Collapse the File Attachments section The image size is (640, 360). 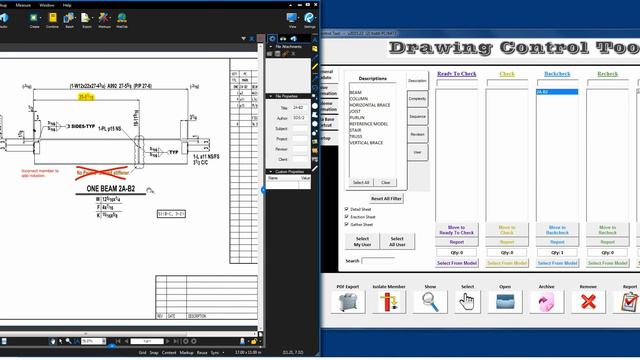click(270, 47)
